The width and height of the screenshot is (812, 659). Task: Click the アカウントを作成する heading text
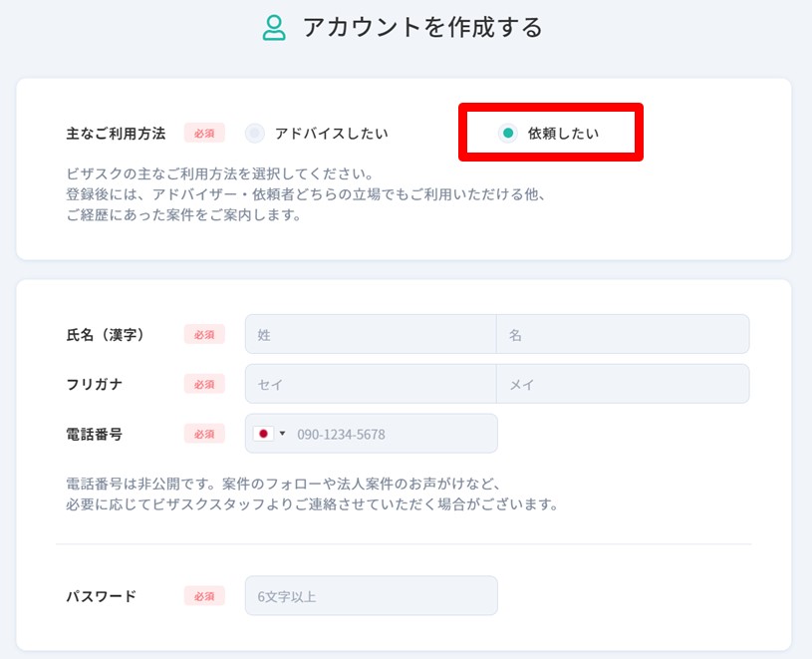[x=422, y=28]
